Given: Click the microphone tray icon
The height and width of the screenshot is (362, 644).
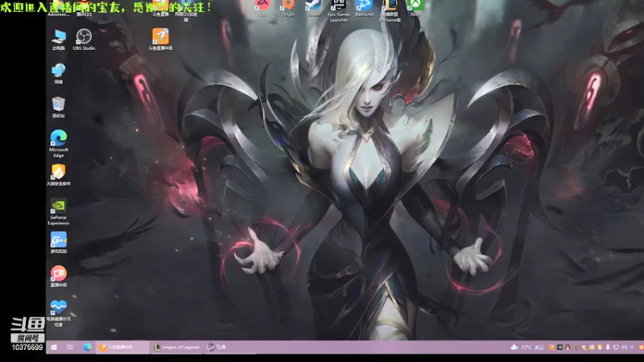Looking at the screenshot, I should tap(608, 348).
